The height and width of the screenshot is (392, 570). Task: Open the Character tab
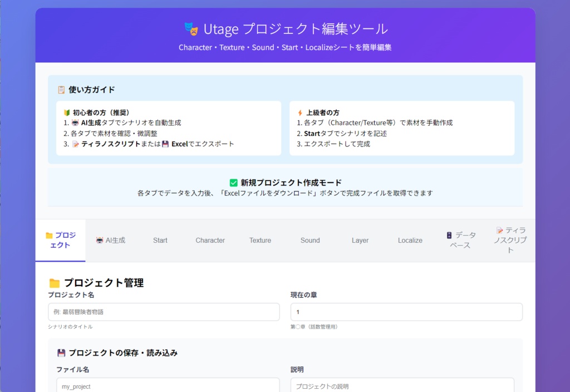coord(210,241)
